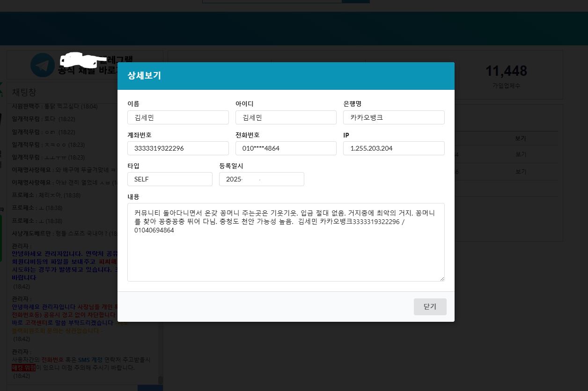The height and width of the screenshot is (391, 588).
Task: Click the 타입 field showing SELF
Action: [x=170, y=179]
